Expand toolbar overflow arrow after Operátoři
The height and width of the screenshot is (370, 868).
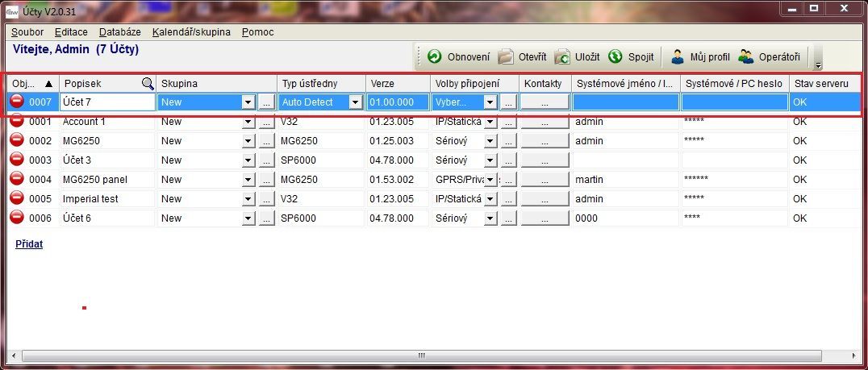point(818,65)
